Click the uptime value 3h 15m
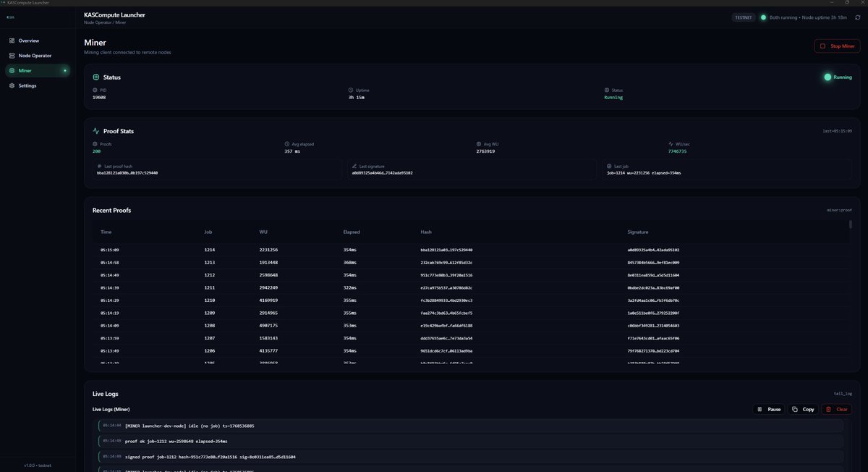The height and width of the screenshot is (472, 868). click(x=356, y=97)
